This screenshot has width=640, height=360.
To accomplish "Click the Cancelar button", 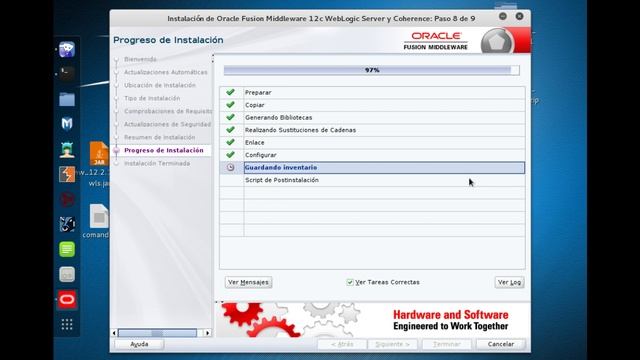I will tap(501, 344).
